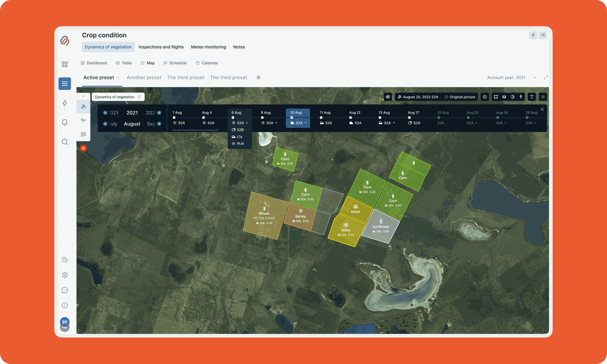Image resolution: width=607 pixels, height=364 pixels.
Task: Open the Calendar view
Action: [207, 63]
